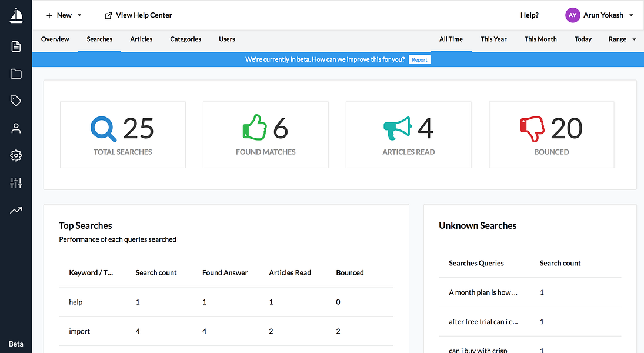644x353 pixels.
Task: Open the sliders customization icon in sidebar
Action: click(16, 183)
